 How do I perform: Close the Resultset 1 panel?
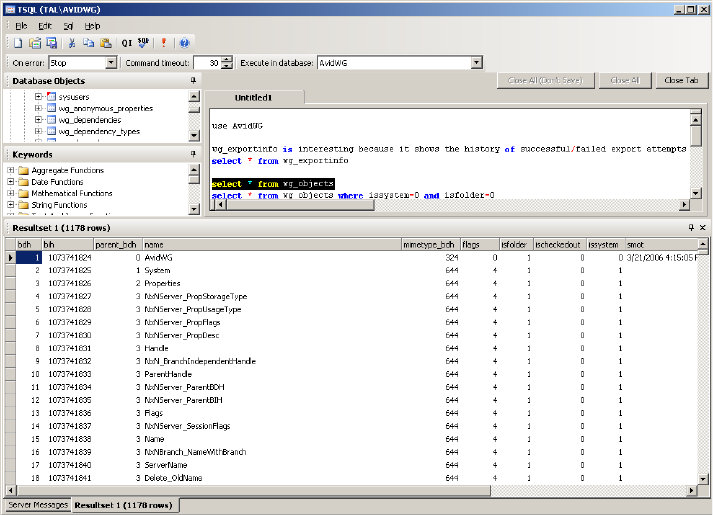(703, 227)
